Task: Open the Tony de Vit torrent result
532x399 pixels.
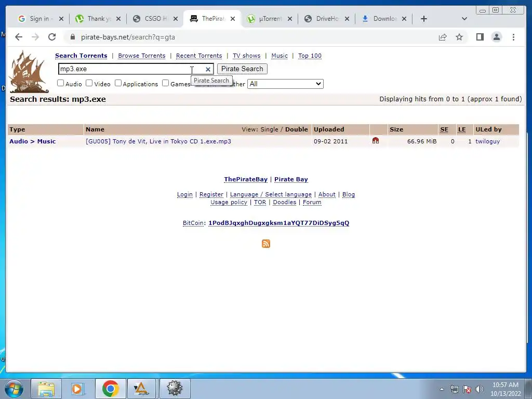Action: point(158,141)
